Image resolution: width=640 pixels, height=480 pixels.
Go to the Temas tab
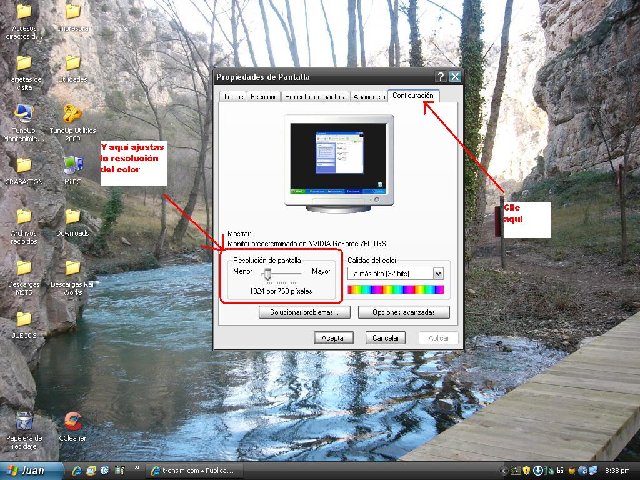pos(233,97)
